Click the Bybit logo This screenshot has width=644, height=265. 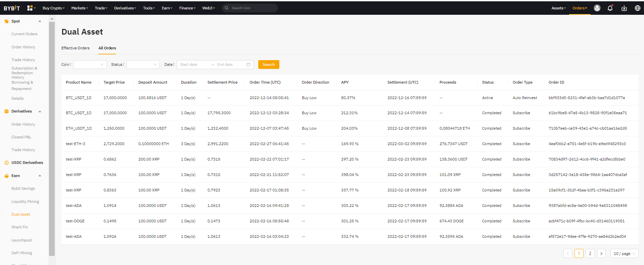pyautogui.click(x=12, y=8)
